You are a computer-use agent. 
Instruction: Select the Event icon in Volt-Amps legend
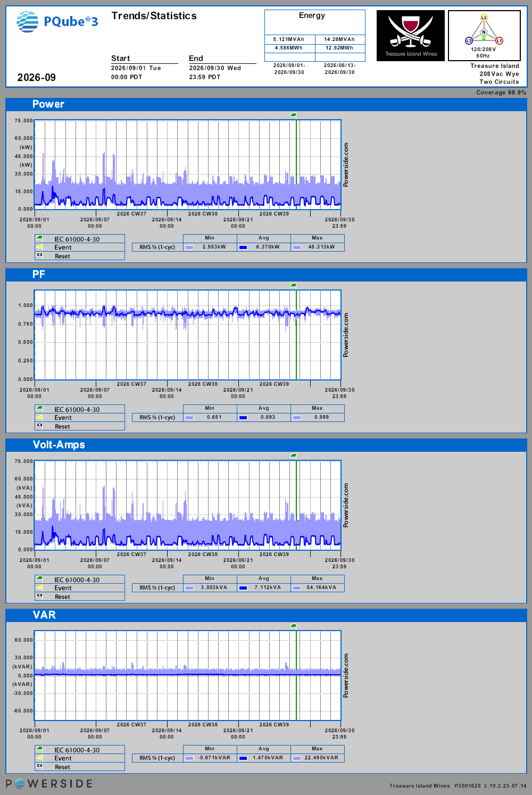pyautogui.click(x=39, y=587)
